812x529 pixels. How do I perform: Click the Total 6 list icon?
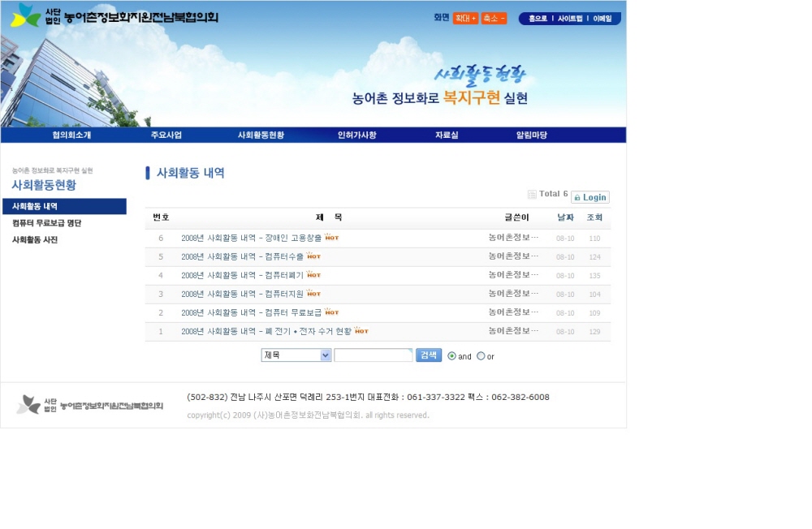coord(532,194)
